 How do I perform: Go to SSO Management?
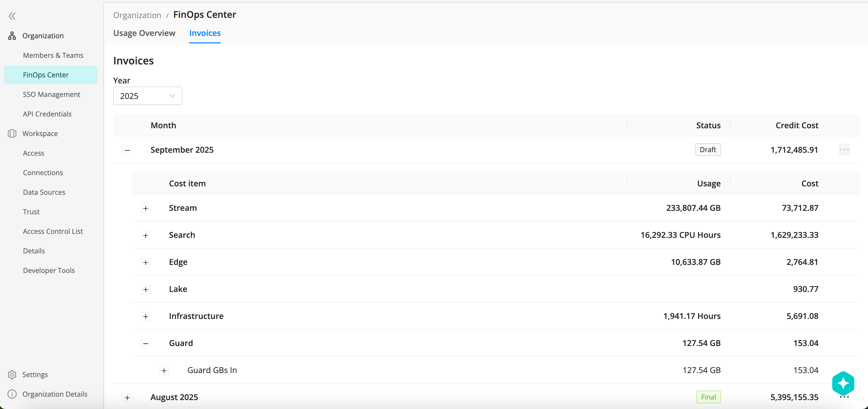tap(51, 94)
